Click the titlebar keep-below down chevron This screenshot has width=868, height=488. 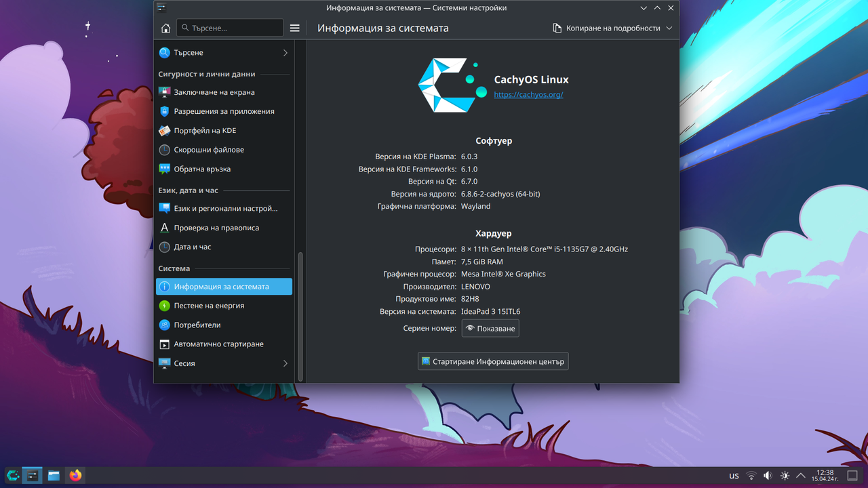pyautogui.click(x=644, y=8)
